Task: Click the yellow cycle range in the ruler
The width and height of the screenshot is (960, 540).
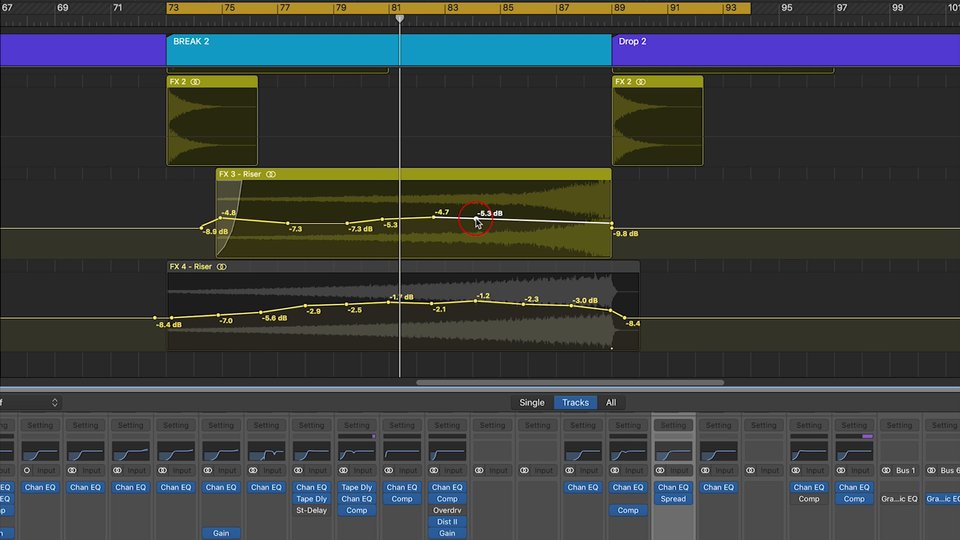Action: (x=459, y=8)
